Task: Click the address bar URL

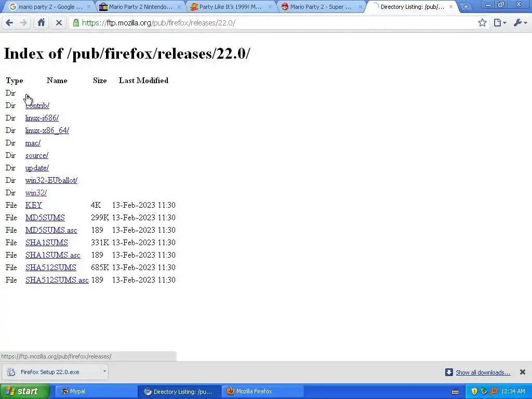Action: click(158, 23)
